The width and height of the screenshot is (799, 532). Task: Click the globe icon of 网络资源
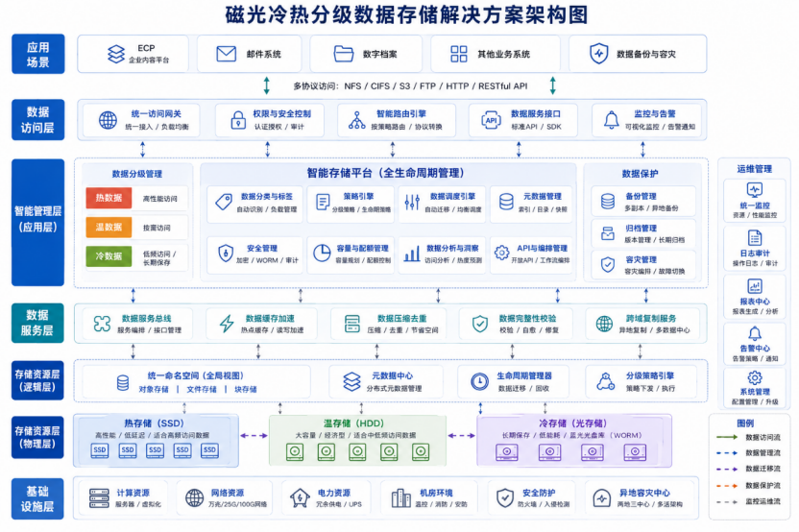[x=194, y=497]
